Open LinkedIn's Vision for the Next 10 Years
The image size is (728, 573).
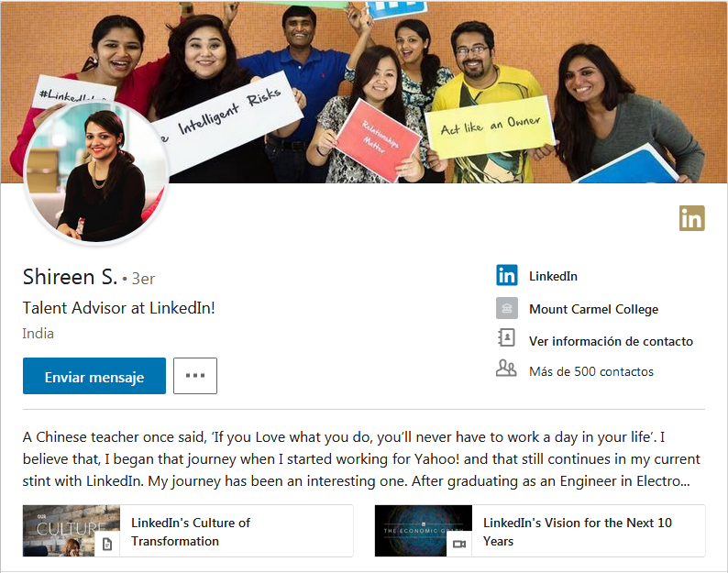(x=577, y=532)
